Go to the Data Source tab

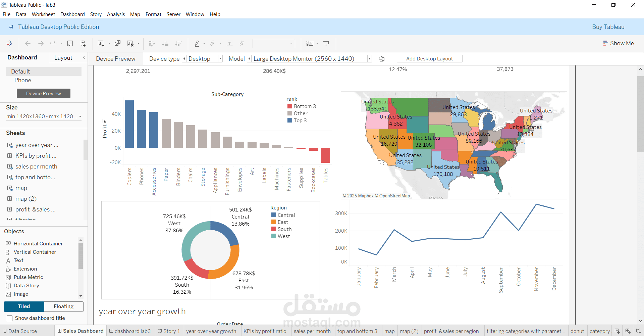(20, 331)
